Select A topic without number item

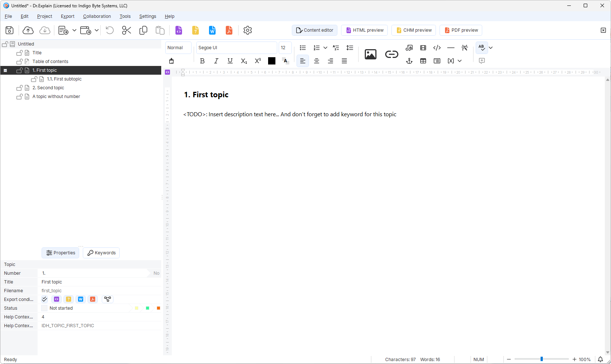click(56, 97)
